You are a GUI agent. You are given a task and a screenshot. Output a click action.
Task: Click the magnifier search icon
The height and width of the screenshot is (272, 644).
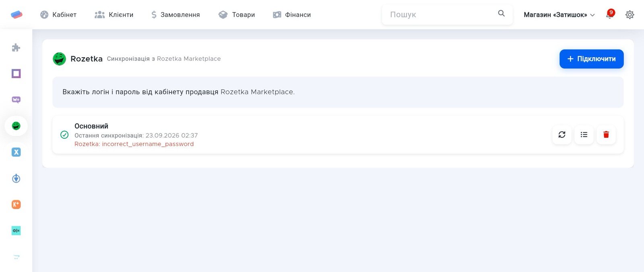click(501, 13)
